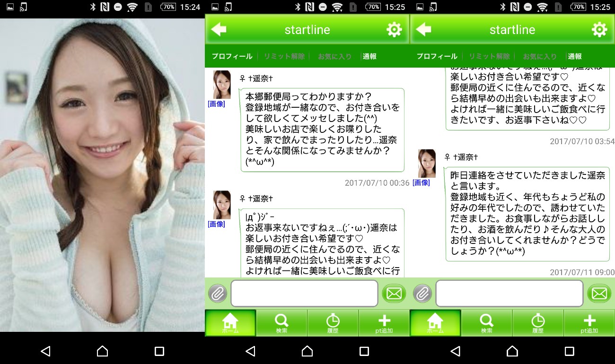The image size is (615, 364).
Task: Go to ホーム in the right screen's bottom bar
Action: [x=435, y=323]
